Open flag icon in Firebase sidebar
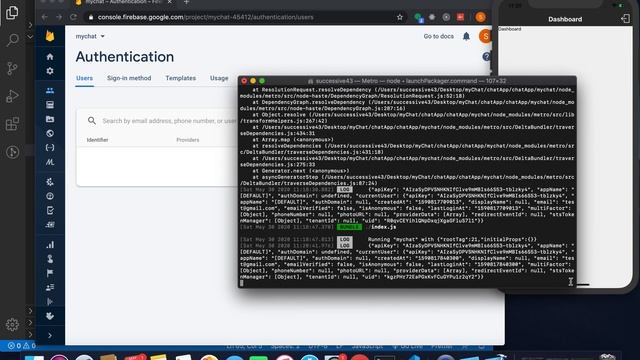This screenshot has width=640, height=360. (x=50, y=273)
